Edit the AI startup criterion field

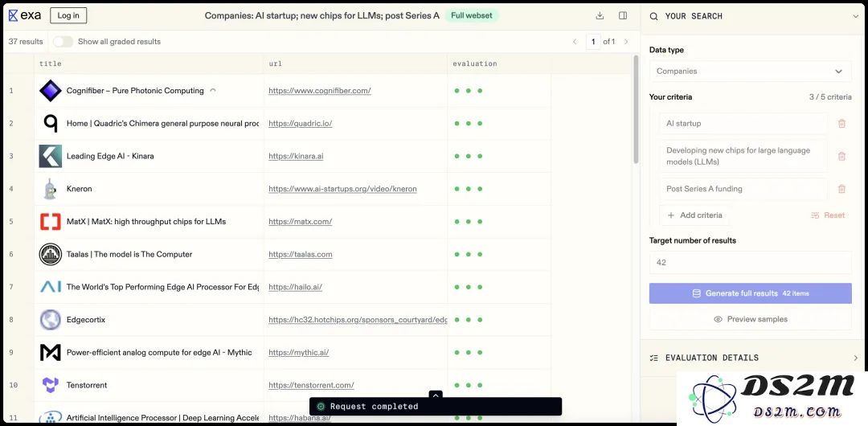point(743,124)
